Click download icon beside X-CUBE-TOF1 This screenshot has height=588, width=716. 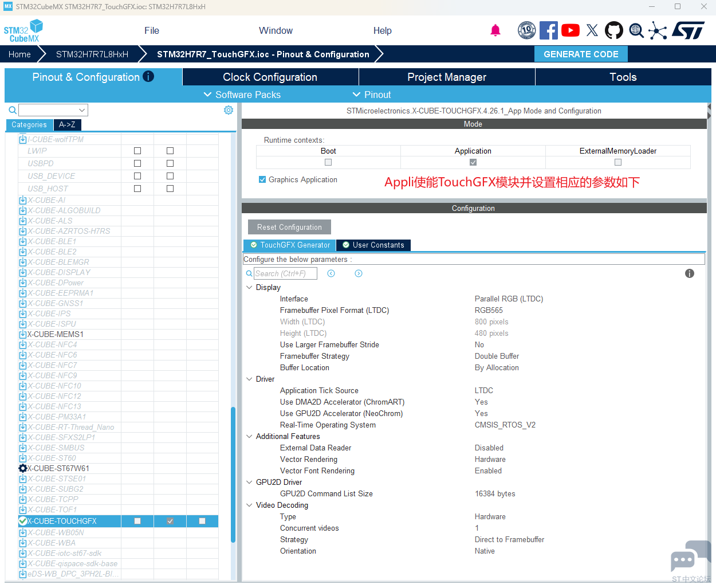[x=23, y=509]
